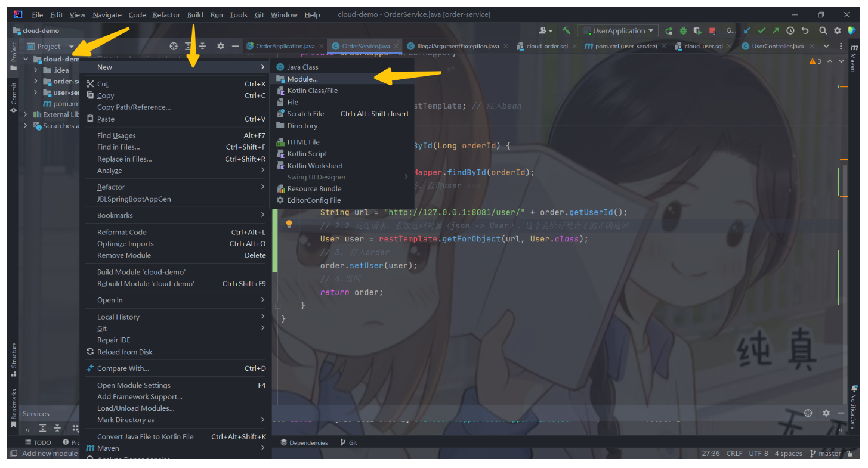Open the Structure tool window
Viewport: 868px width, 468px height.
tap(13, 359)
